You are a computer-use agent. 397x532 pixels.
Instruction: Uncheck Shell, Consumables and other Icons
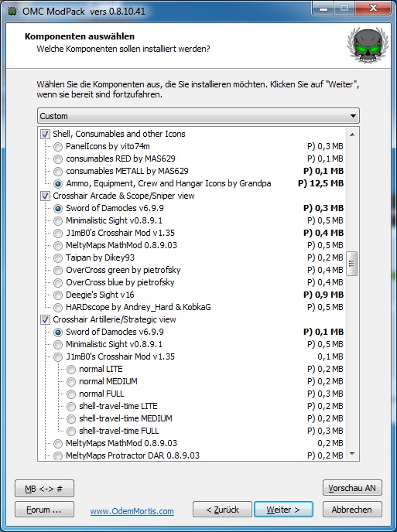(45, 134)
